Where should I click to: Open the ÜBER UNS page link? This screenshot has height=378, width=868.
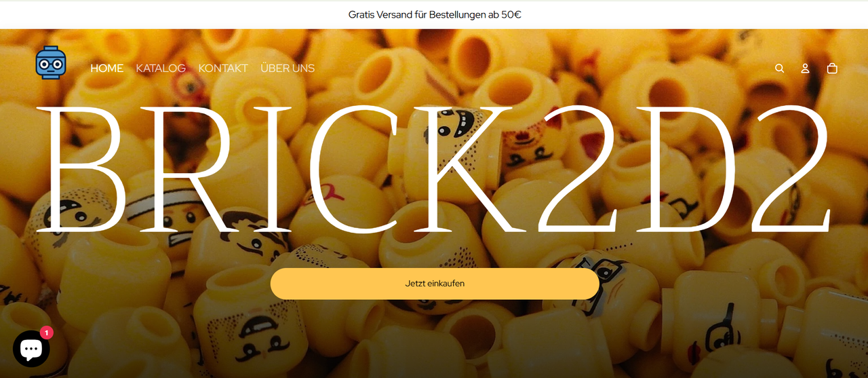[288, 69]
